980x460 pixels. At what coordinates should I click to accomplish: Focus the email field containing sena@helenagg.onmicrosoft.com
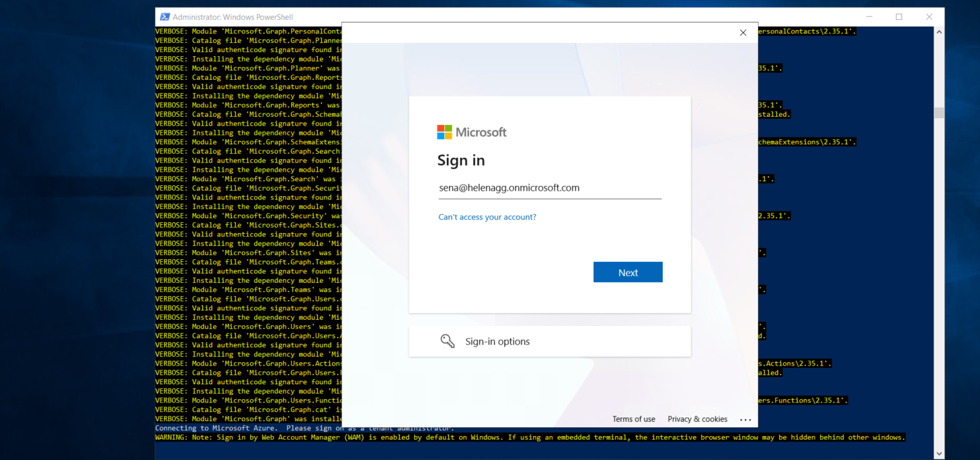(549, 188)
